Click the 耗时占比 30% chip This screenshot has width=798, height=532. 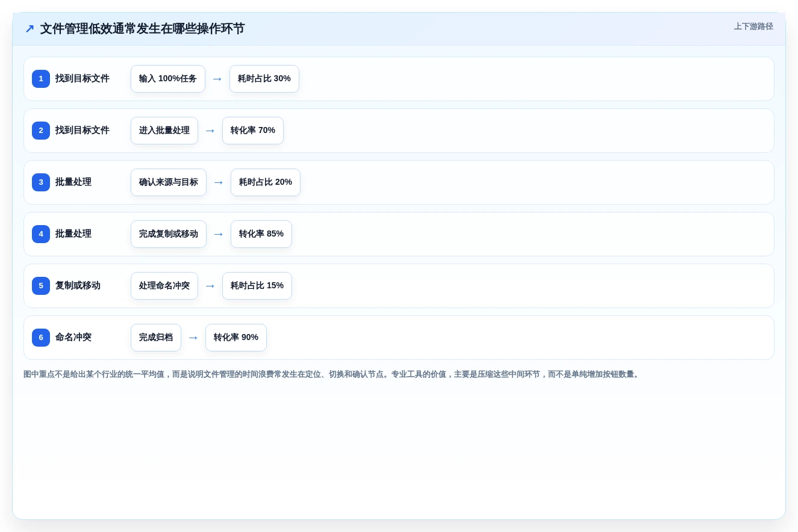coord(264,79)
